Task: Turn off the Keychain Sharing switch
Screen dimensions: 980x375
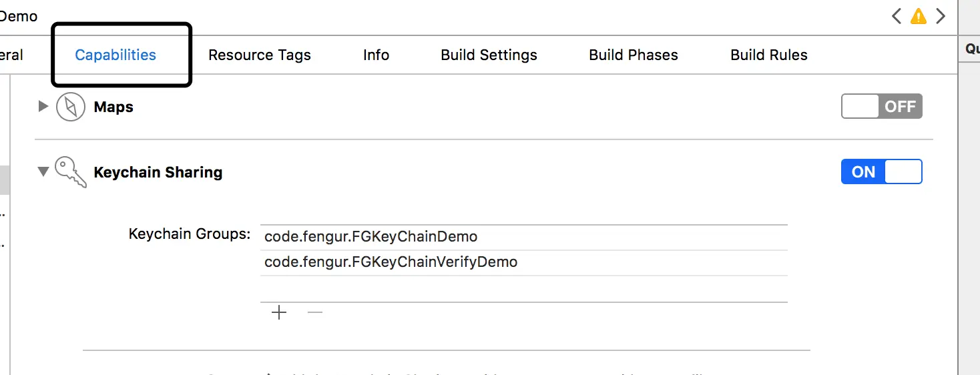Action: click(x=882, y=171)
